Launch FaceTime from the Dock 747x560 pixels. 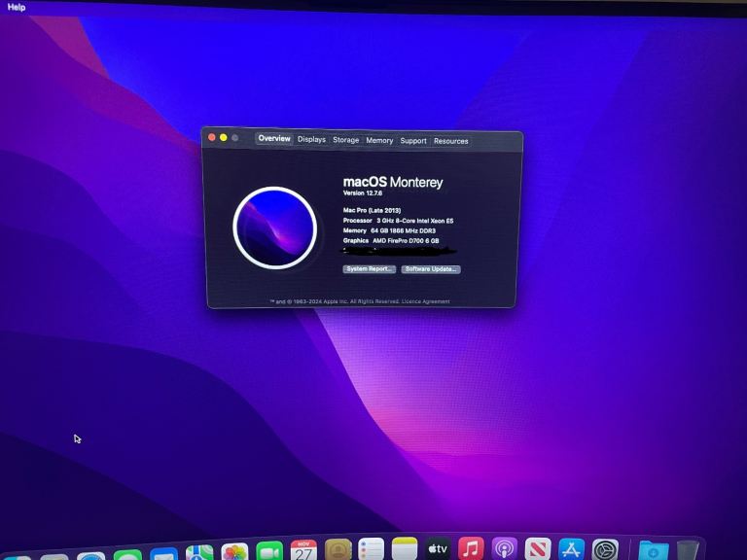point(269,550)
